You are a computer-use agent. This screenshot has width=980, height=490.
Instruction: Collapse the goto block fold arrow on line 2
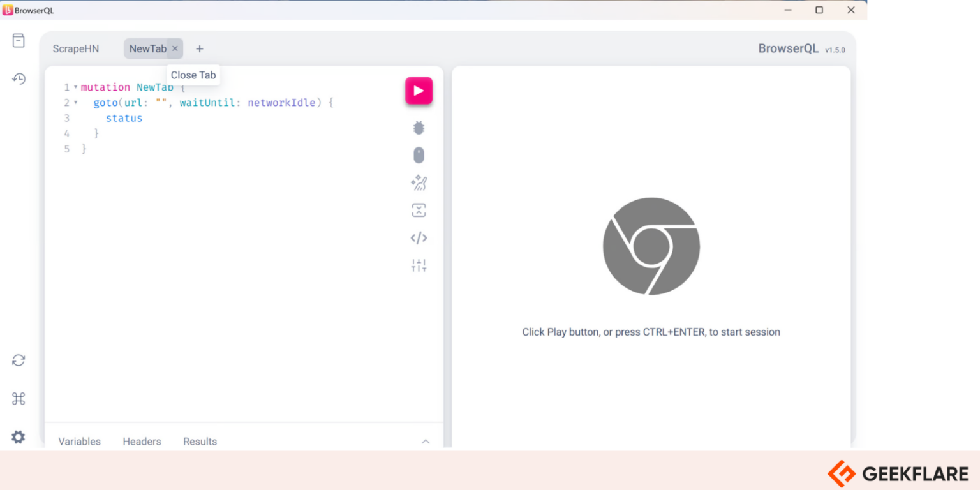pyautogui.click(x=75, y=102)
